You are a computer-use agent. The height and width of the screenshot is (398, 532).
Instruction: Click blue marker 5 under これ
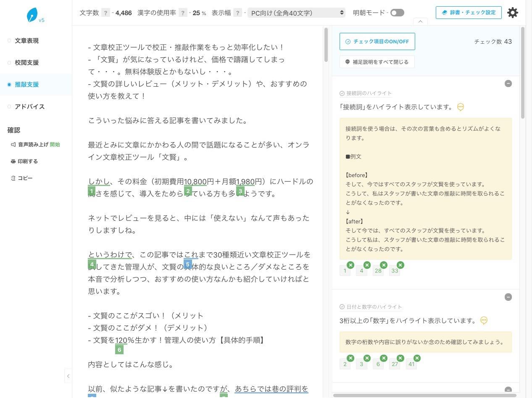click(x=188, y=264)
